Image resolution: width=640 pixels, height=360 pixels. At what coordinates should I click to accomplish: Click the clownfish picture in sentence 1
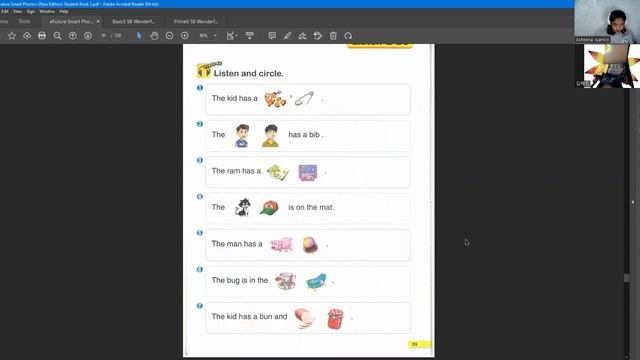(x=275, y=99)
